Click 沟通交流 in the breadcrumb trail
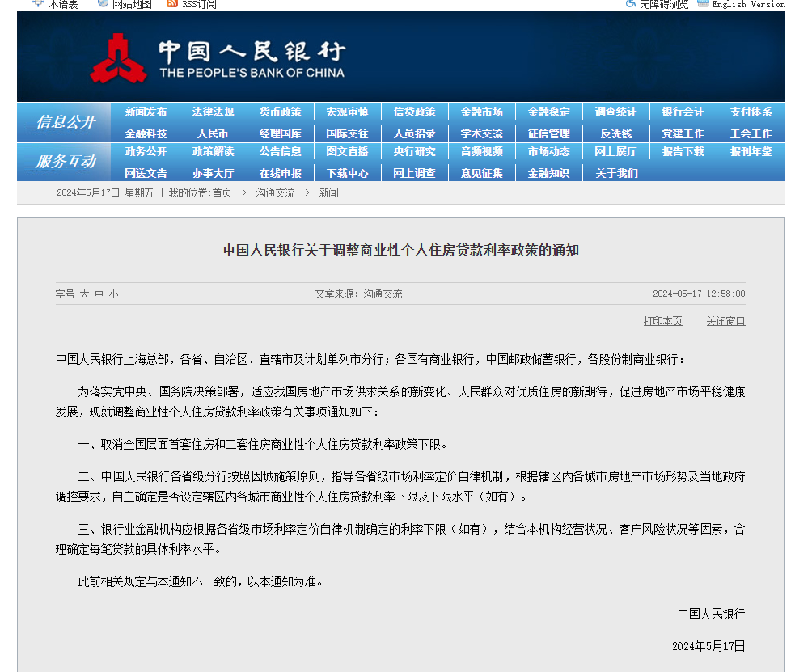 (x=275, y=193)
